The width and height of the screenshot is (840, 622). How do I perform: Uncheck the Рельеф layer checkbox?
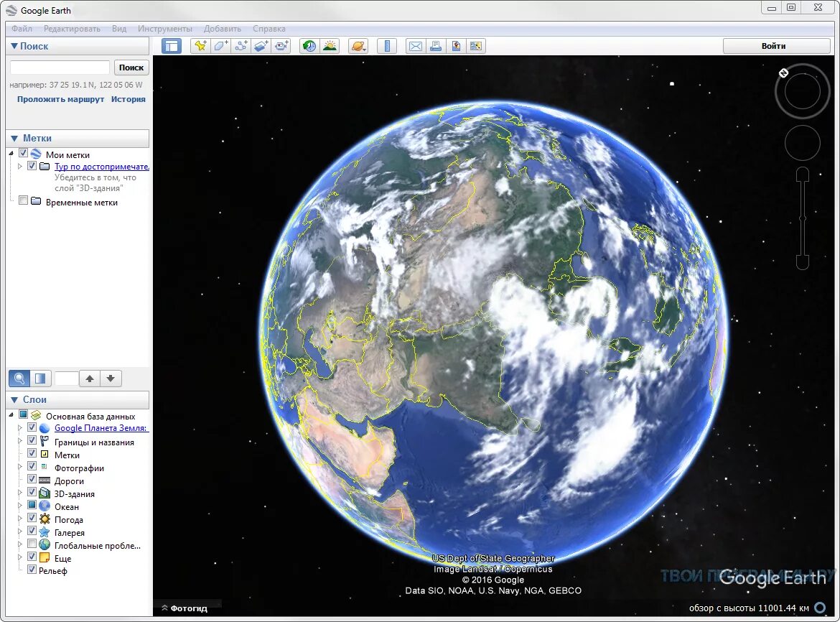(x=32, y=570)
